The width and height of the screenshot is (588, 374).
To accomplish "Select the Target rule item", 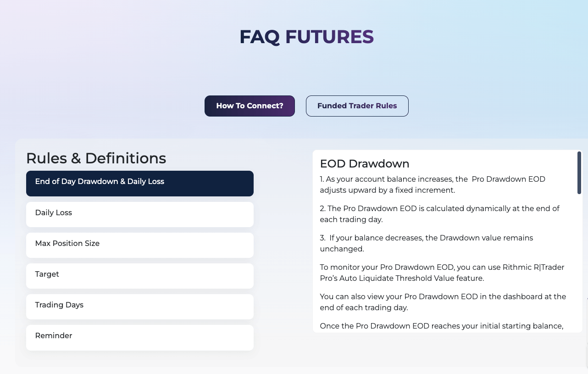I will click(140, 275).
